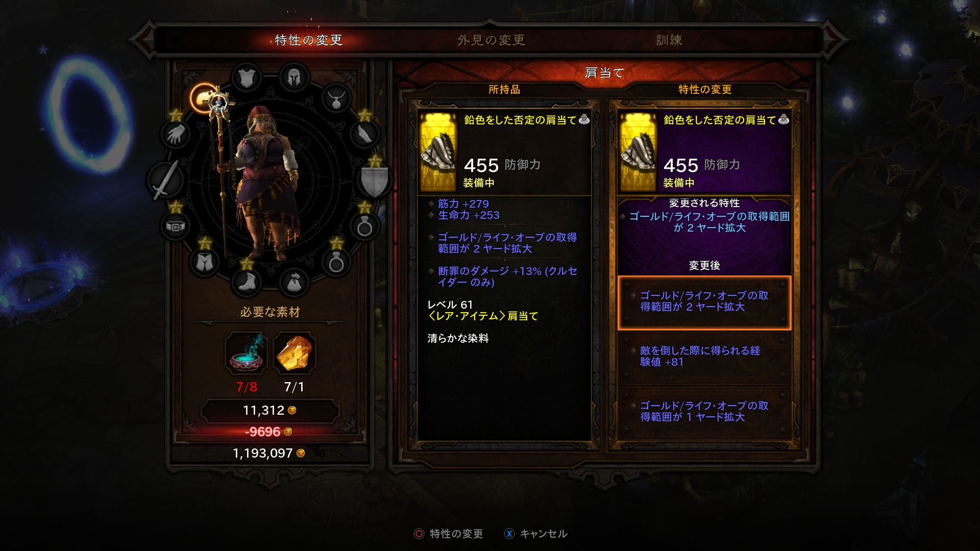980x551 pixels.
Task: Select the gloves slot icon
Action: click(x=176, y=135)
